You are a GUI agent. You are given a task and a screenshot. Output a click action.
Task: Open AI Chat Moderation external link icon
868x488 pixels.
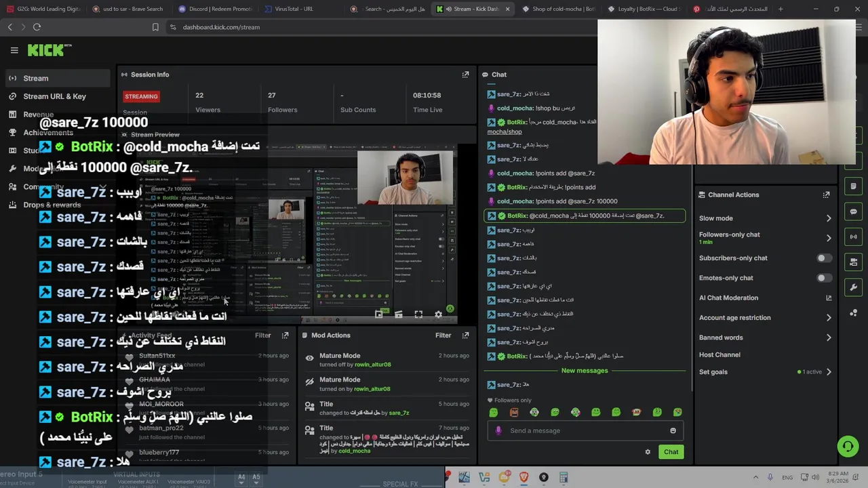[x=829, y=298]
